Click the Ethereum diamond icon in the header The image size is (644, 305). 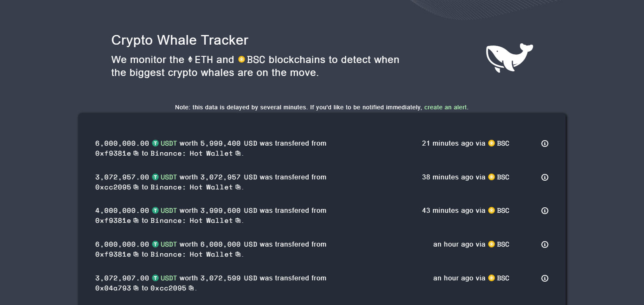pyautogui.click(x=190, y=60)
